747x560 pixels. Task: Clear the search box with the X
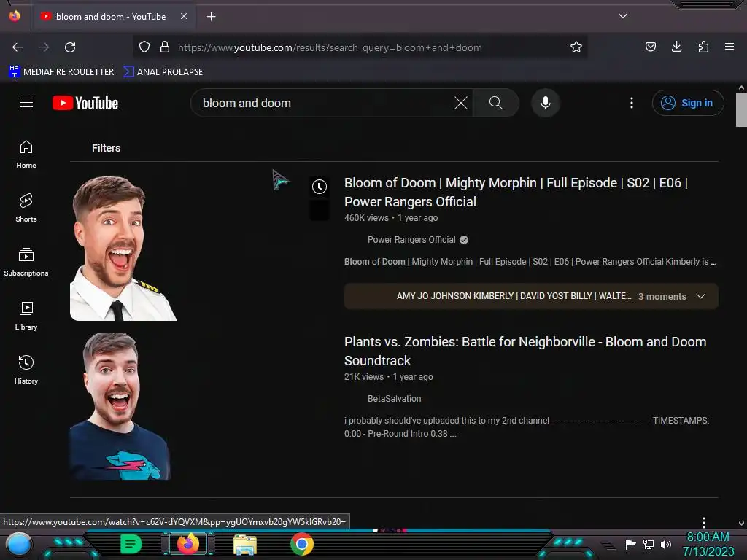point(461,103)
